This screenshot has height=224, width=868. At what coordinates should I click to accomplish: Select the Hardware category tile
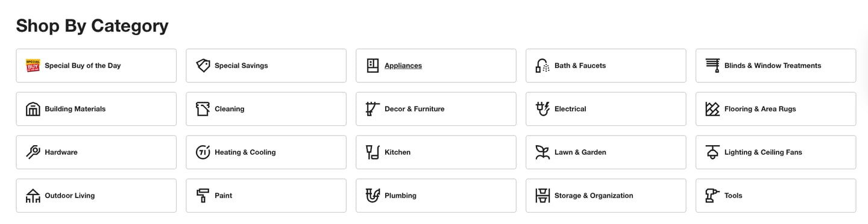tap(96, 152)
